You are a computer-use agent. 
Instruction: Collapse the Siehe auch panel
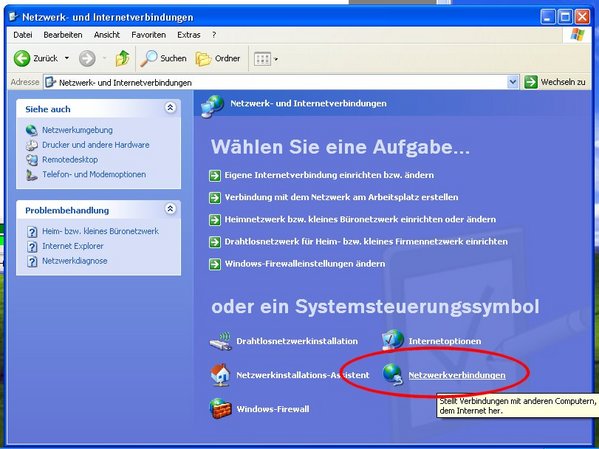click(x=170, y=108)
